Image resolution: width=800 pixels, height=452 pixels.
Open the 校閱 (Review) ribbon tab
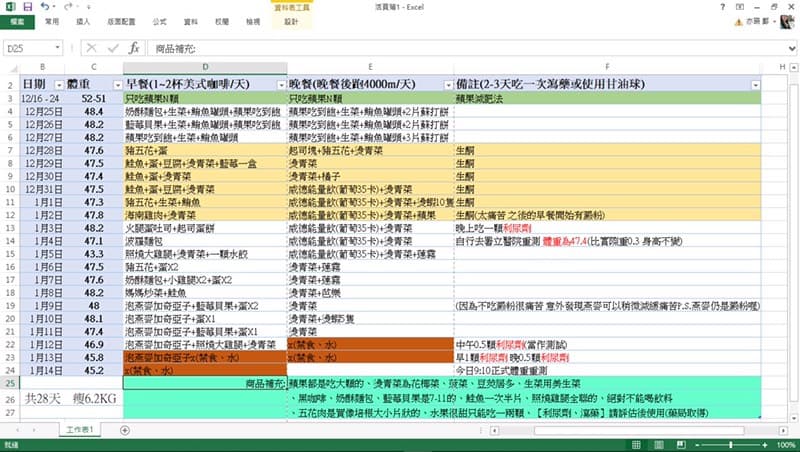[x=221, y=21]
